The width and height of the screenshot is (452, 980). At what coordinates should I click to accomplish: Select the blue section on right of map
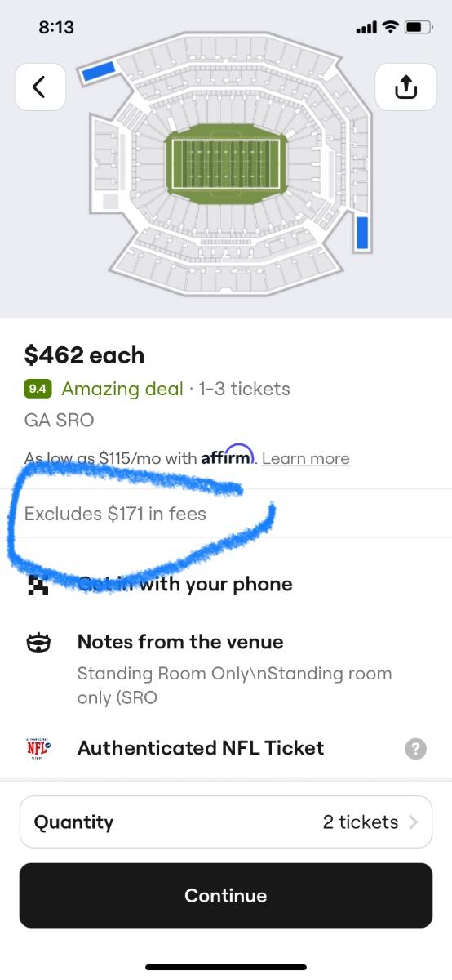pos(364,234)
